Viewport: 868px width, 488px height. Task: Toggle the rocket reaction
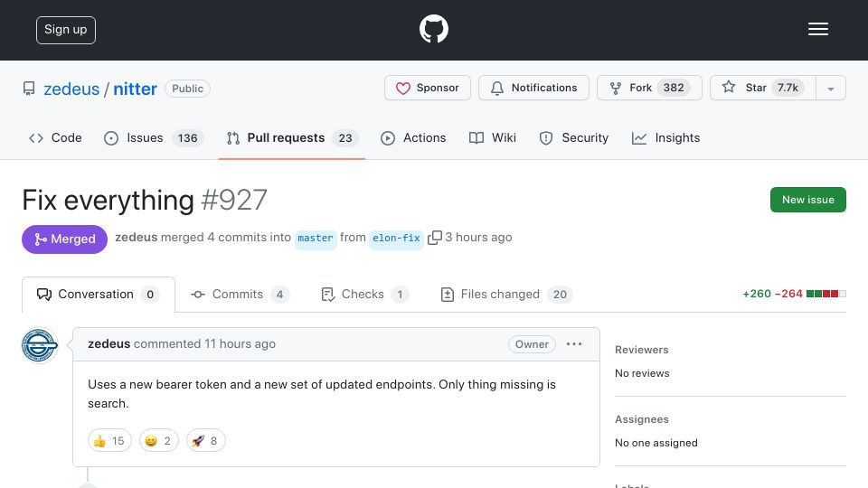[x=205, y=440]
